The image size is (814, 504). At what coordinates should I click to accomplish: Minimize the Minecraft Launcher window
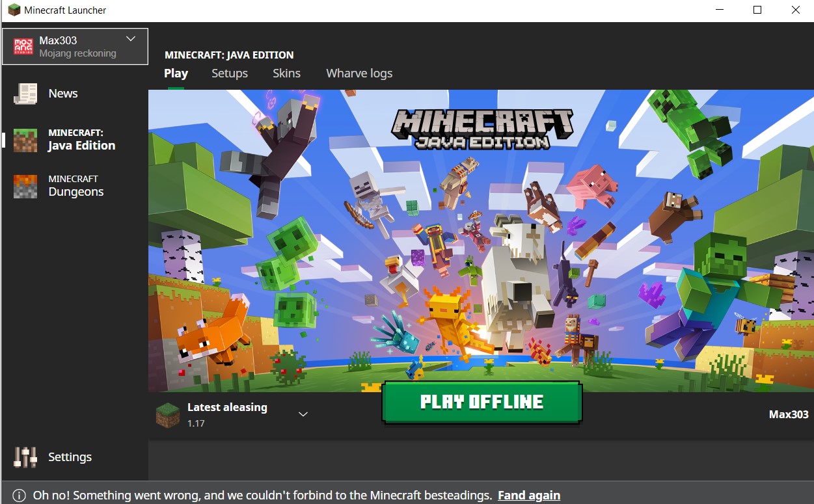coord(720,10)
